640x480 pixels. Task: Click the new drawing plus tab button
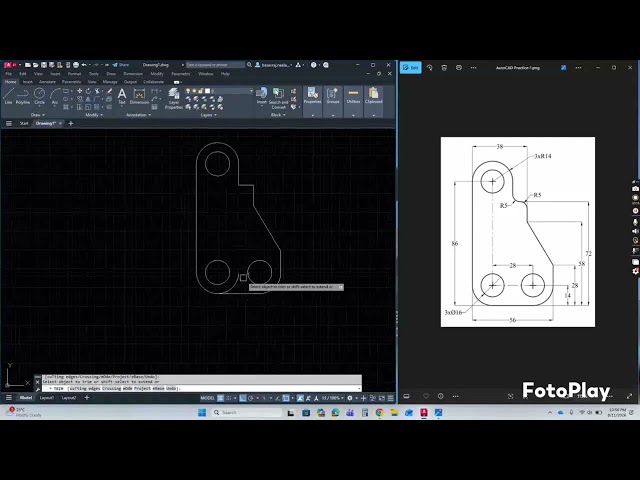pos(71,123)
